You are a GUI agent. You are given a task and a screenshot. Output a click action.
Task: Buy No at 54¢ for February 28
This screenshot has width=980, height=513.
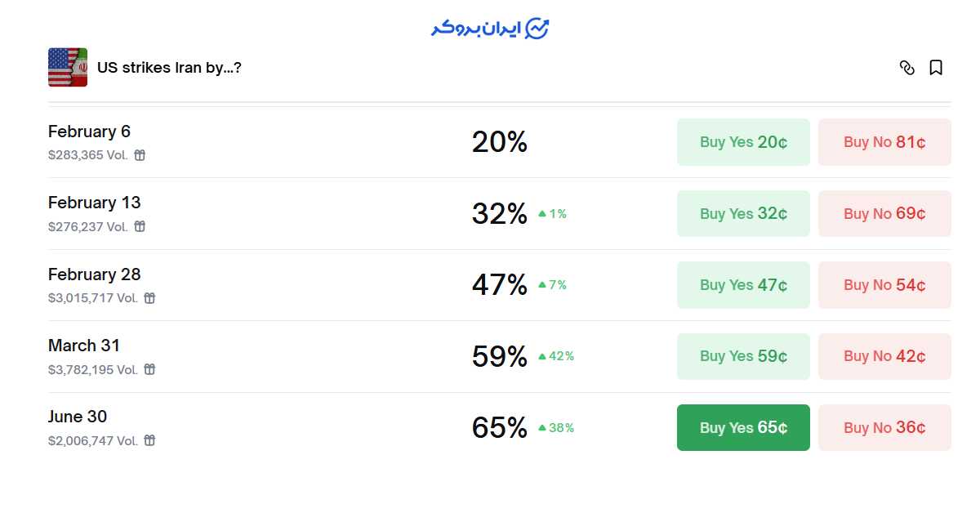coord(884,285)
